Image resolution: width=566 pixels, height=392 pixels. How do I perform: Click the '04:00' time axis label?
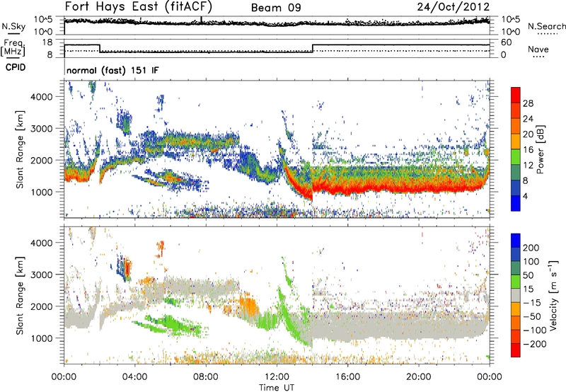coord(134,377)
